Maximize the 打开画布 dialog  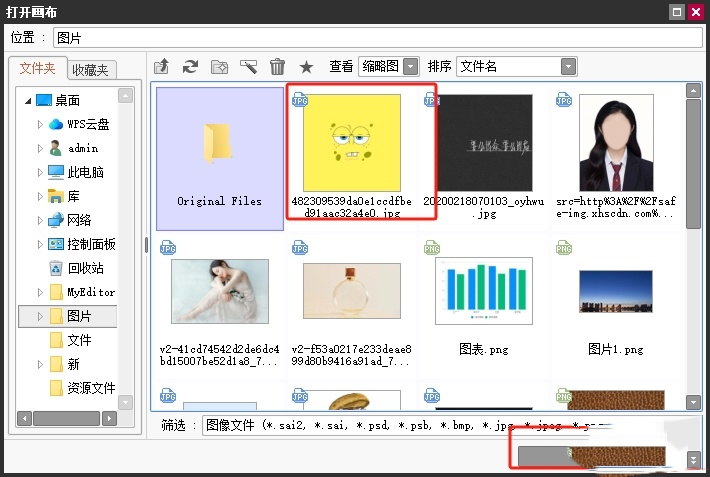click(x=677, y=12)
